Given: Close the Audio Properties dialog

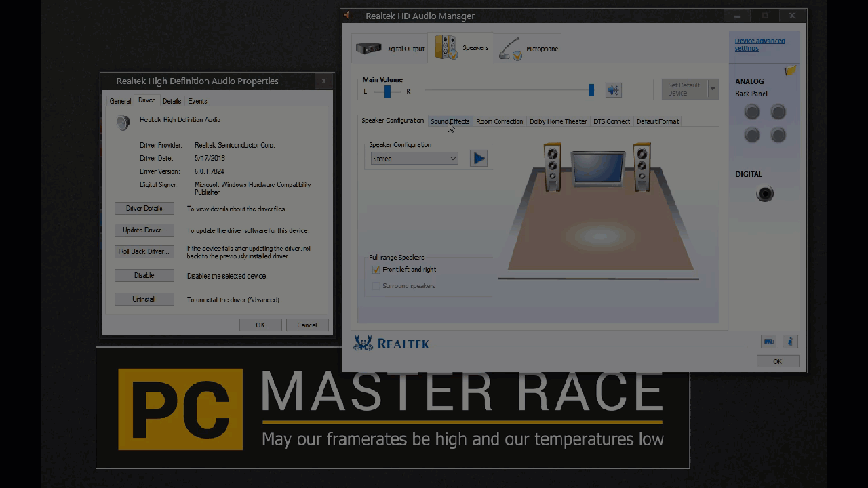Looking at the screenshot, I should point(323,81).
